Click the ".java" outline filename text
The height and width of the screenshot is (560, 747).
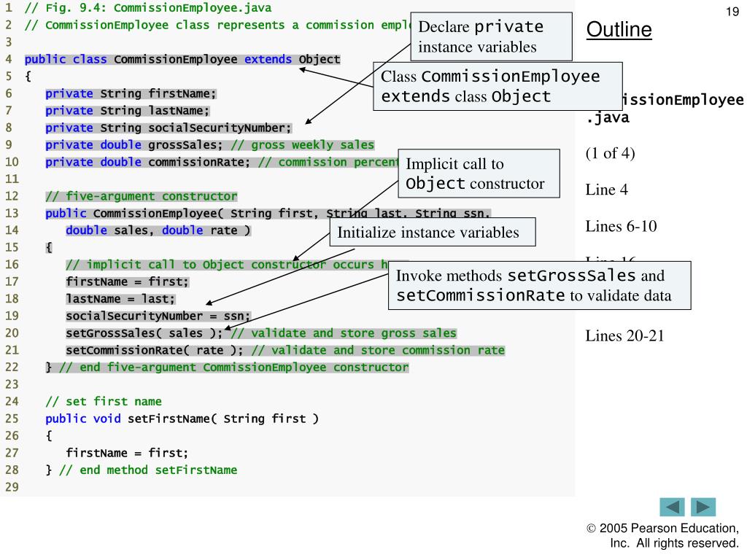click(x=608, y=117)
